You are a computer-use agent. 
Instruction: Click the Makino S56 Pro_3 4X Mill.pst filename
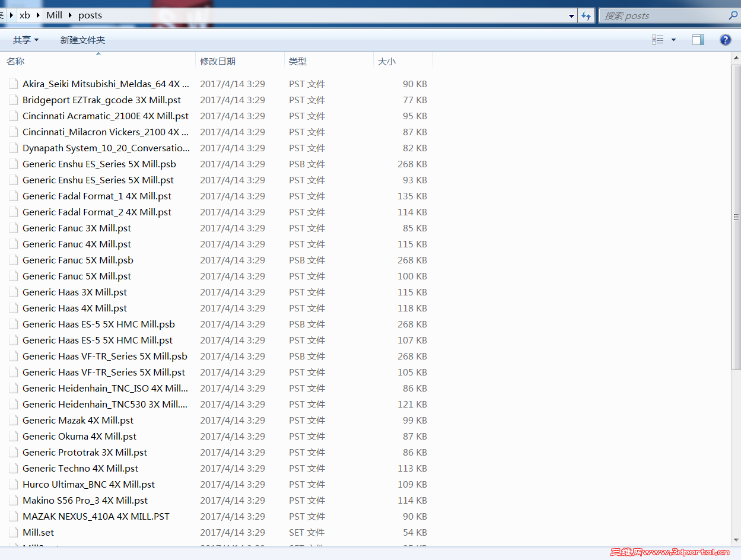coord(85,500)
